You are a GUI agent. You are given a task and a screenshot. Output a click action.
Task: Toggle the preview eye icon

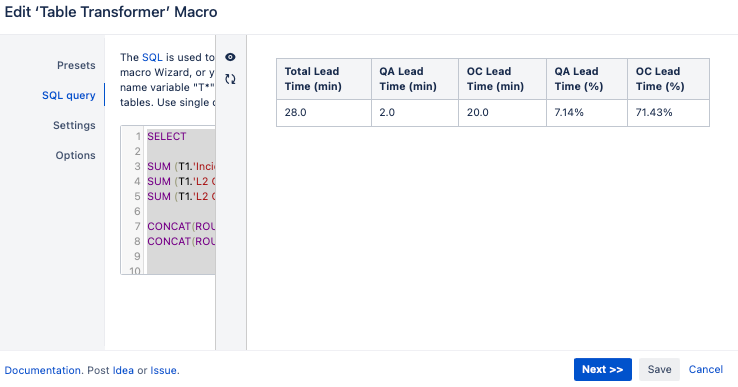click(230, 57)
